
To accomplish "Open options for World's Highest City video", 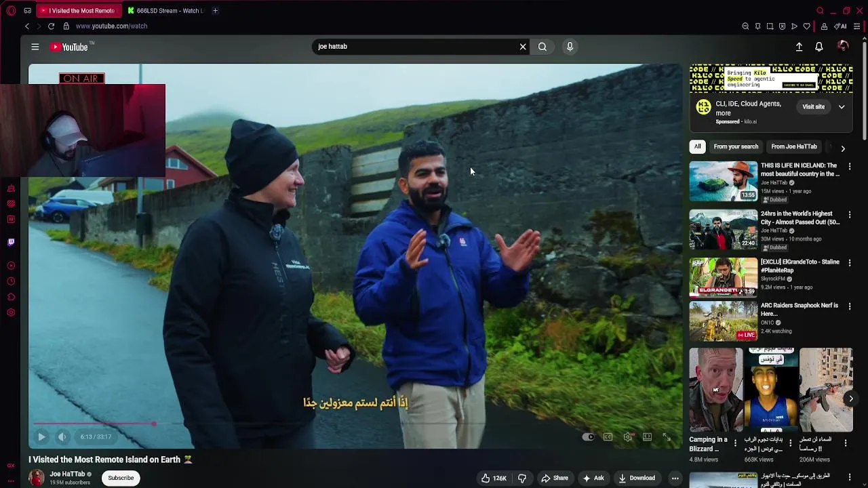I will (x=849, y=215).
